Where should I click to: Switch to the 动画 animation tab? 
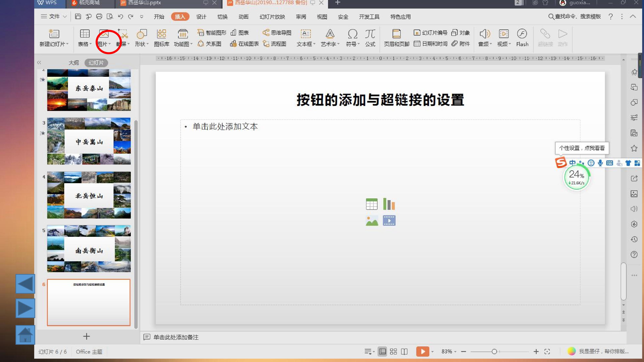244,17
